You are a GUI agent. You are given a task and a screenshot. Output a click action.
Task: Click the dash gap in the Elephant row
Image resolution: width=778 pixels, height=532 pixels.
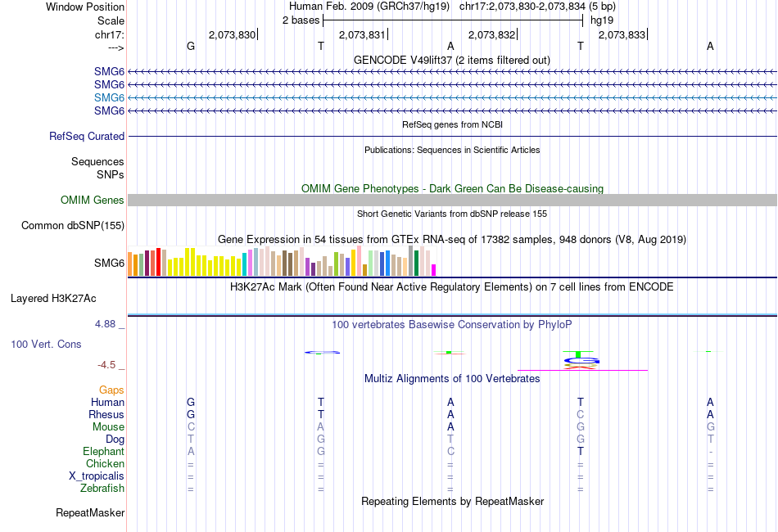point(711,452)
